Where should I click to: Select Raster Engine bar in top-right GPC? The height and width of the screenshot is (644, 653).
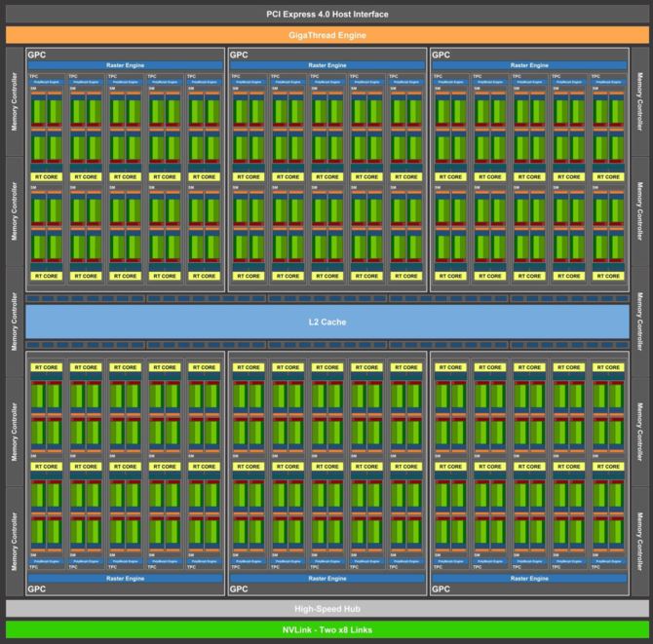pos(529,65)
